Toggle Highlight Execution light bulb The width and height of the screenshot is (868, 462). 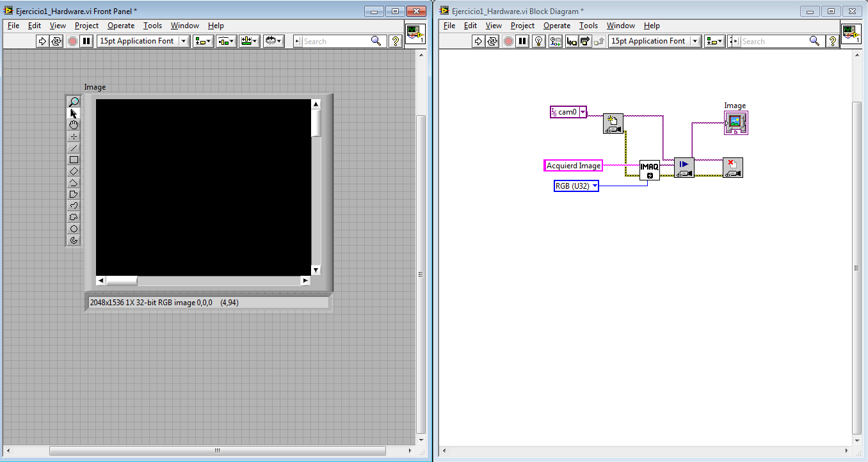[x=539, y=41]
